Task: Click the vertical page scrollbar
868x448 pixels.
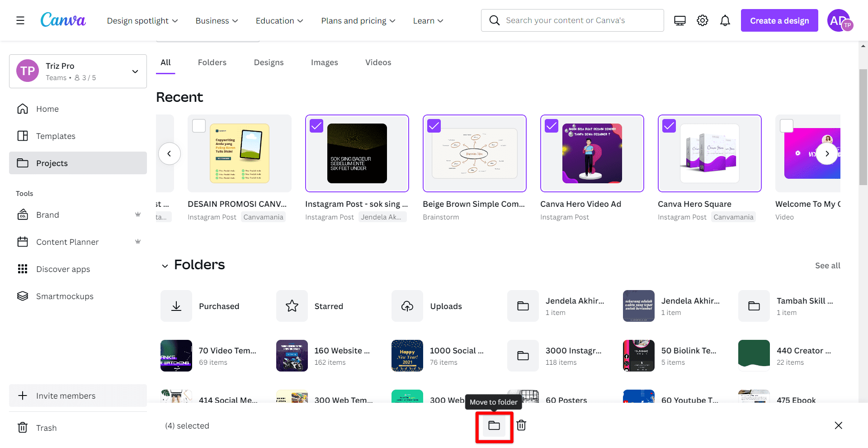Action: tap(863, 127)
